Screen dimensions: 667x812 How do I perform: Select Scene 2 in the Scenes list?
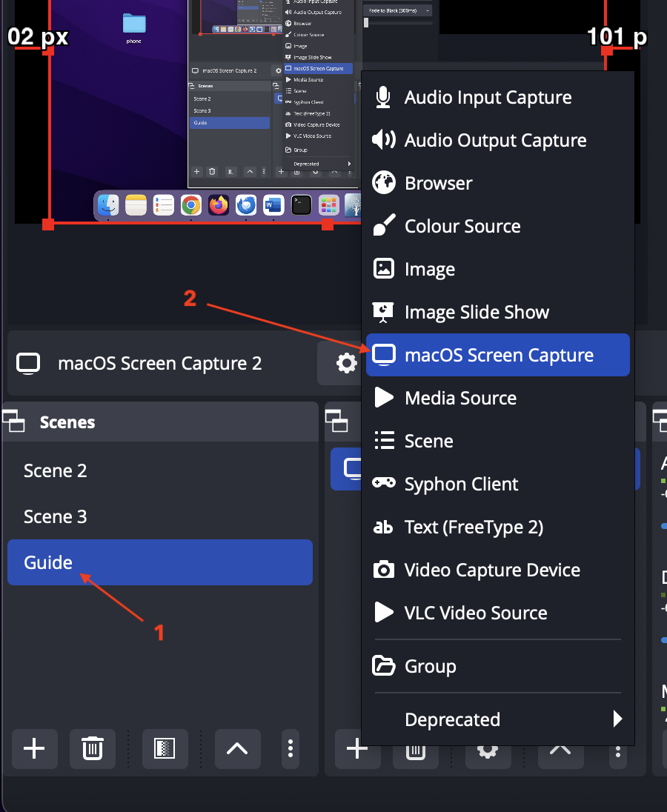[160, 471]
